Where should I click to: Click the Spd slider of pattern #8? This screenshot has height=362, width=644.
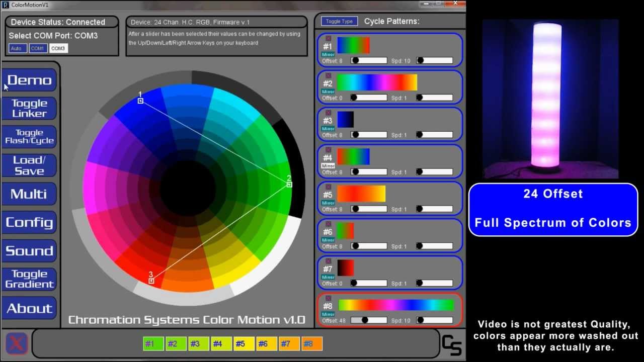(435, 320)
